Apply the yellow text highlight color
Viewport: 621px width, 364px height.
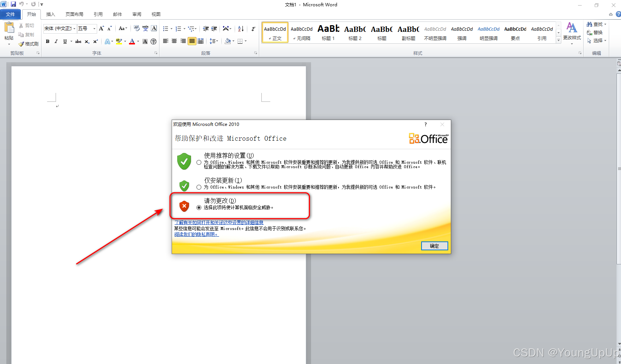click(x=119, y=41)
